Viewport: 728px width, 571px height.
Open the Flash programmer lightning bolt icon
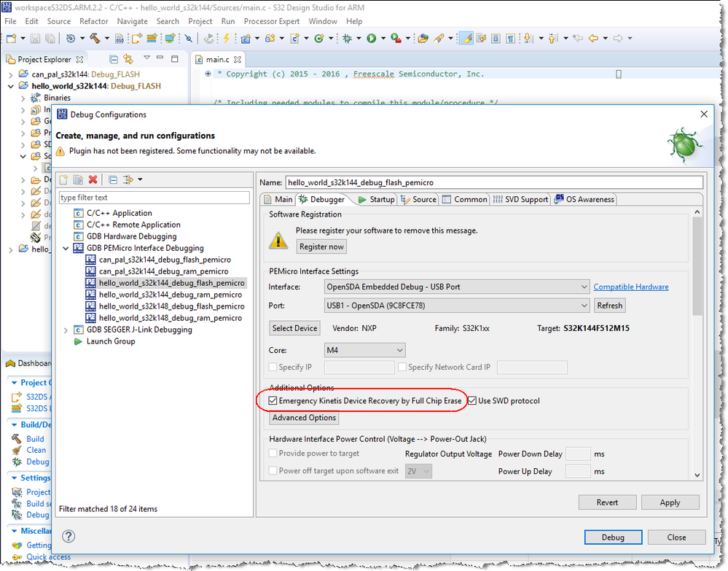pos(226,38)
